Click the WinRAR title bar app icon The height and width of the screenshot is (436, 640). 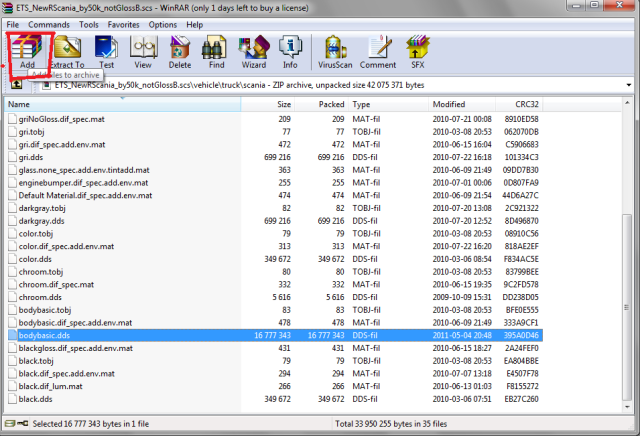coord(8,7)
